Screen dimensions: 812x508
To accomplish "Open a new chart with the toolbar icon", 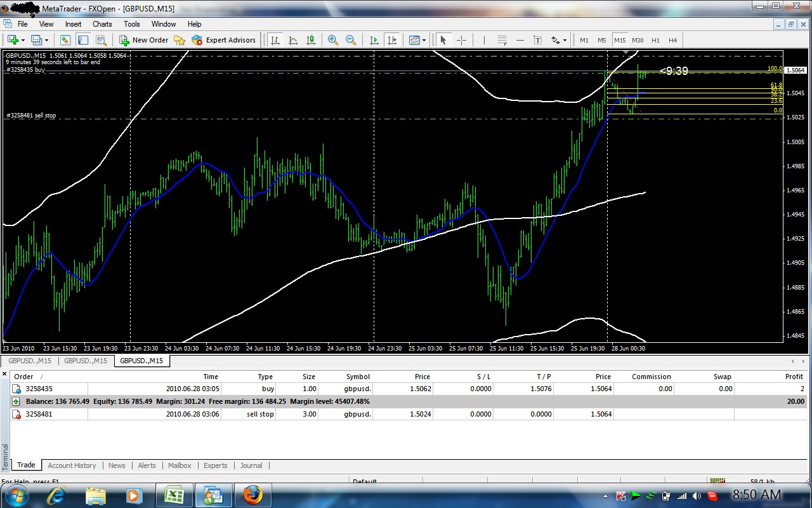I will click(13, 40).
